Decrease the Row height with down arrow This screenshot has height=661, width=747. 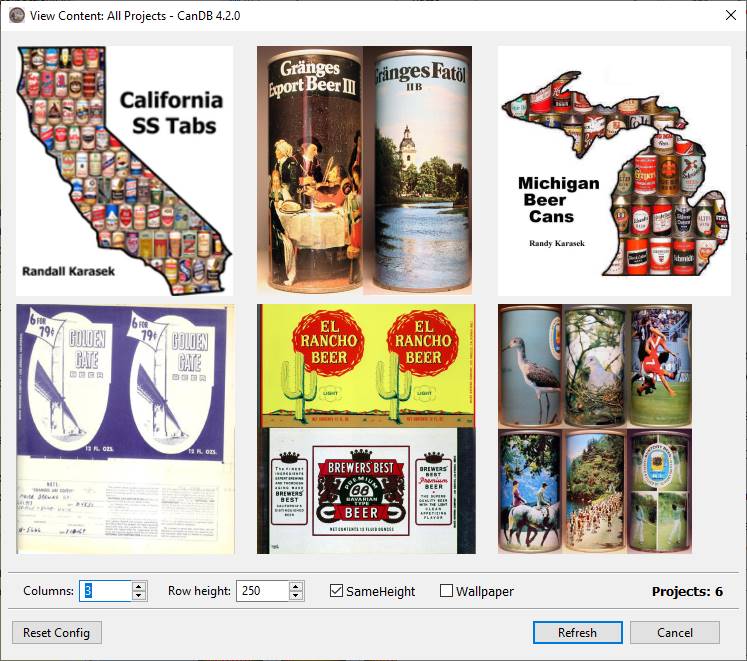296,596
